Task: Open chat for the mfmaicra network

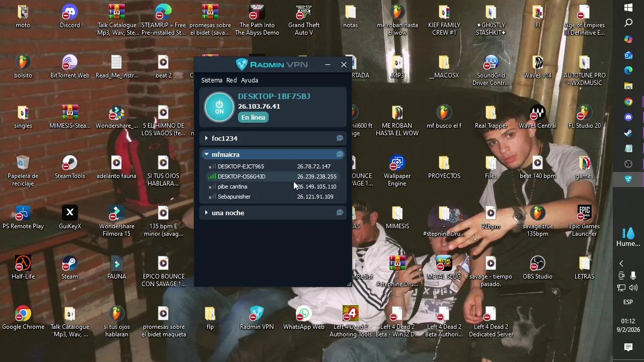Action: click(x=340, y=154)
